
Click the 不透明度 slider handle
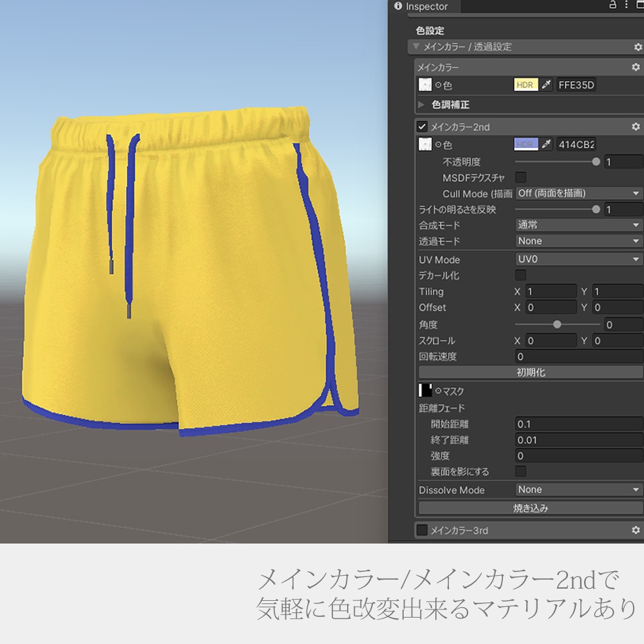(x=596, y=162)
